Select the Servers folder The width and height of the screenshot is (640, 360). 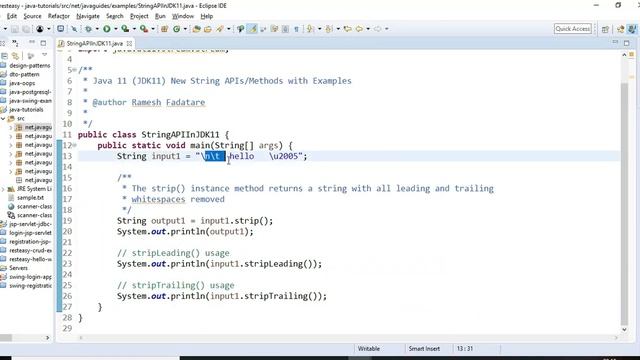click(x=18, y=268)
